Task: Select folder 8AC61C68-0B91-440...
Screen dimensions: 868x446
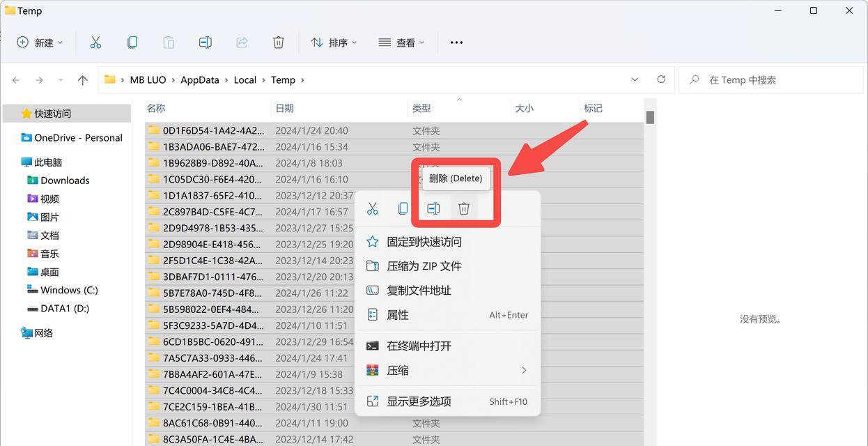Action: (x=394, y=423)
